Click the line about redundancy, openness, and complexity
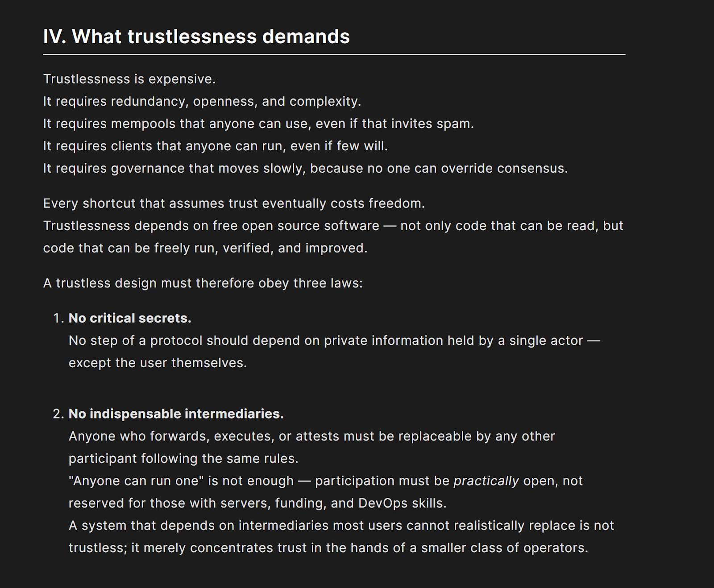The image size is (714, 588). [x=202, y=101]
